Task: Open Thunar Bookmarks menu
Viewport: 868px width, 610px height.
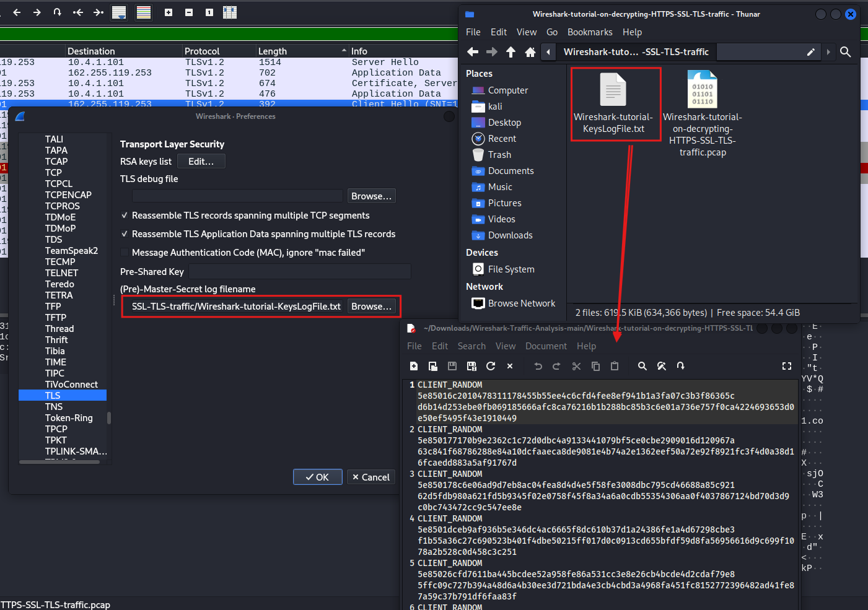Action: 590,32
